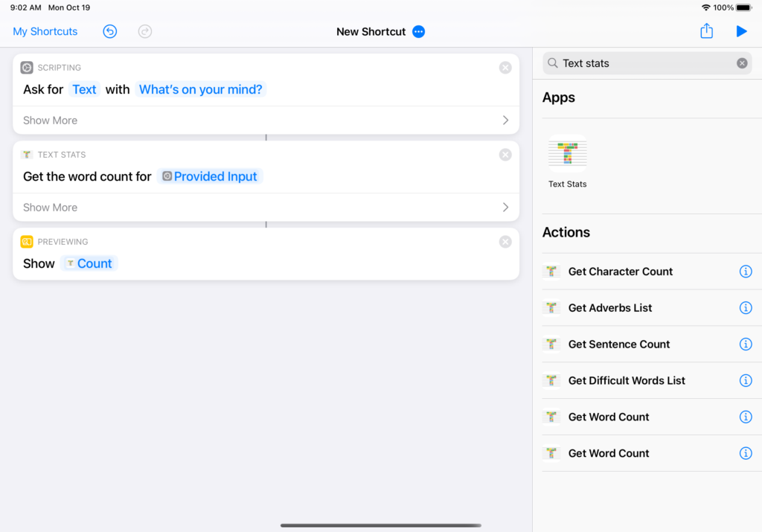Run the shortcut with the play button
The image size is (762, 532).
click(x=741, y=31)
